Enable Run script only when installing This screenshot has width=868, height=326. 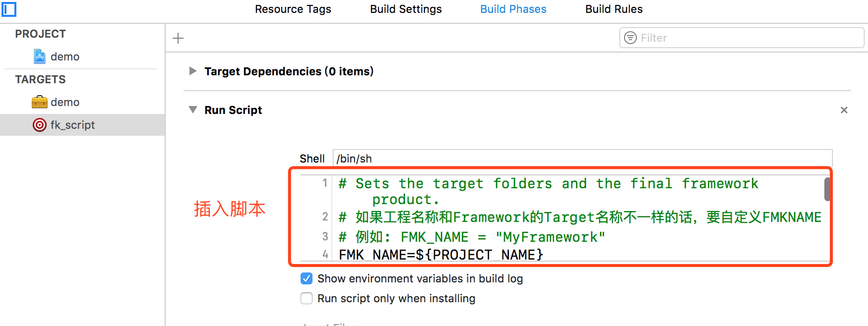pos(307,298)
